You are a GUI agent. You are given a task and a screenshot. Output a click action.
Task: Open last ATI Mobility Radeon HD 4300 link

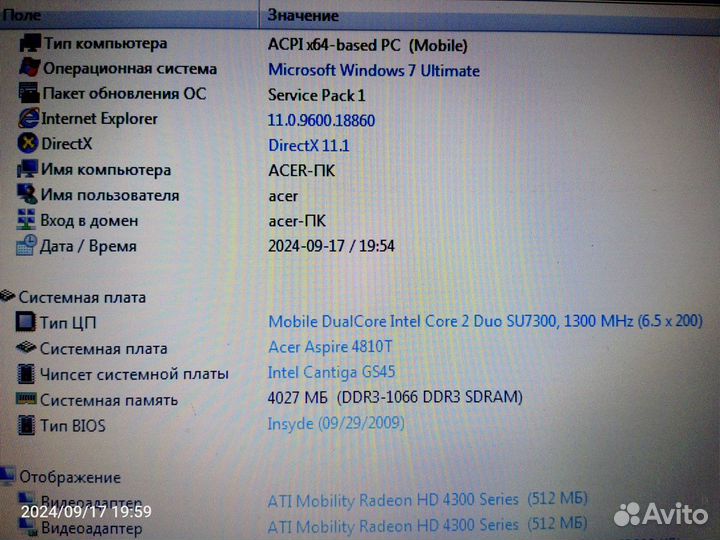click(428, 524)
